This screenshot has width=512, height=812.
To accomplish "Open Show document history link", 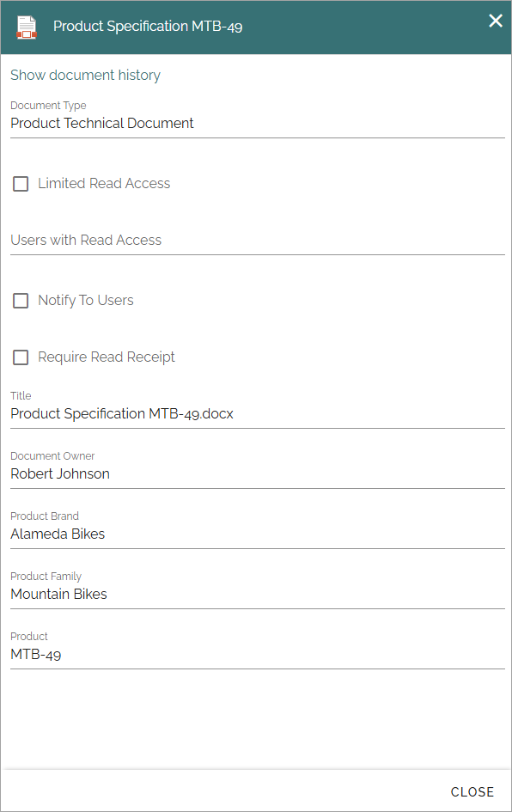I will click(85, 75).
